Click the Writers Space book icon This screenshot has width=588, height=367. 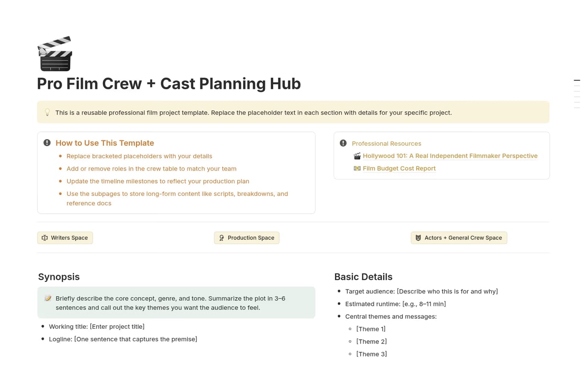click(45, 237)
